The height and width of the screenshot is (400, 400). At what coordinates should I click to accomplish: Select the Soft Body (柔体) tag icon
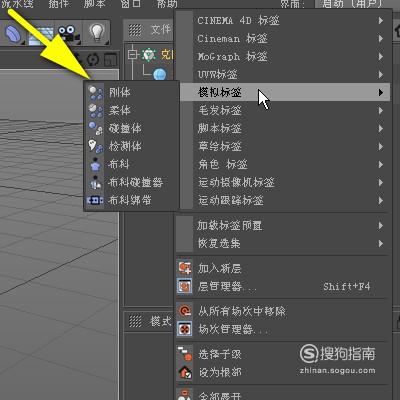click(x=95, y=110)
